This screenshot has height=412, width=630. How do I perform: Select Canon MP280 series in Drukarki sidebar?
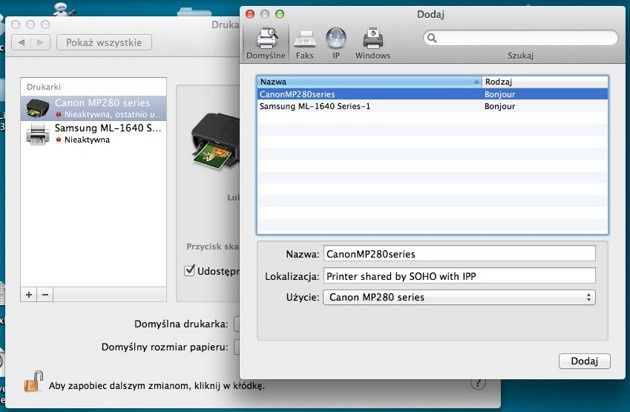[x=93, y=108]
